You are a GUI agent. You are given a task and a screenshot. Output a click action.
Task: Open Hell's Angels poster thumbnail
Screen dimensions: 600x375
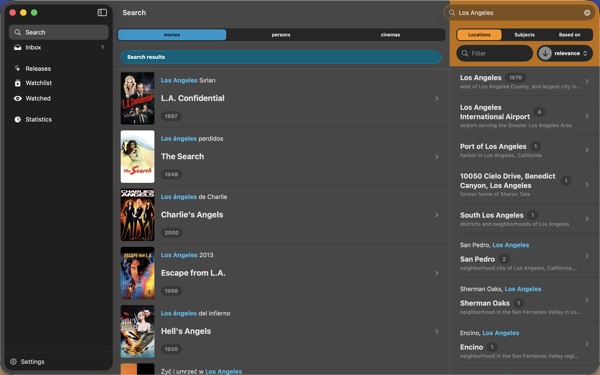(137, 331)
